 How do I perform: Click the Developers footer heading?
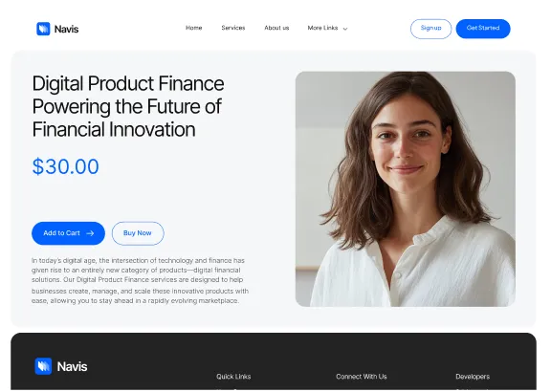[x=473, y=377]
